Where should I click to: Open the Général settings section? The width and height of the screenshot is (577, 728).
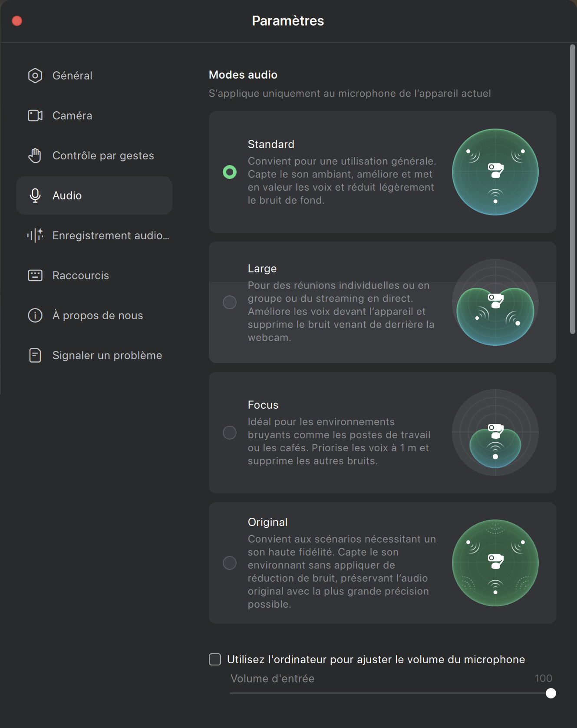coord(73,76)
